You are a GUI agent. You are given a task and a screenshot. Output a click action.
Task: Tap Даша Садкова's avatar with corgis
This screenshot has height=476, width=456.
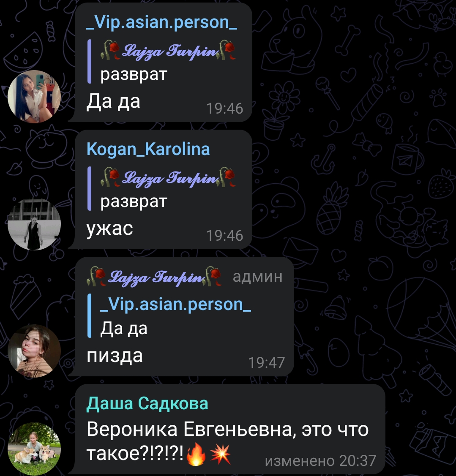pyautogui.click(x=34, y=449)
